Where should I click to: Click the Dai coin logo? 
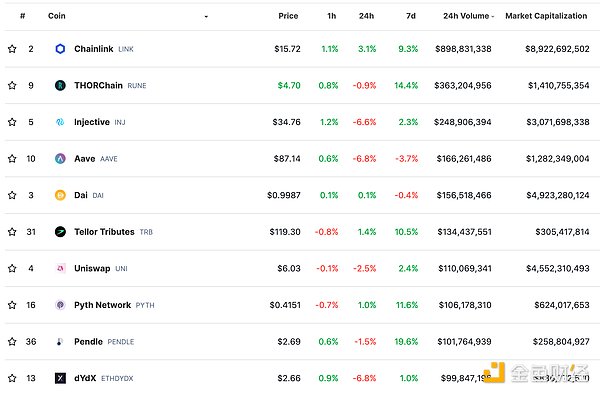click(x=60, y=195)
